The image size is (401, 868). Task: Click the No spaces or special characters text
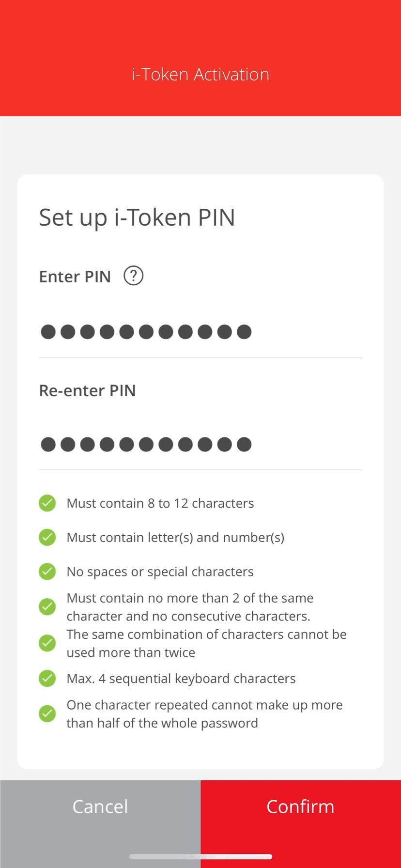160,572
